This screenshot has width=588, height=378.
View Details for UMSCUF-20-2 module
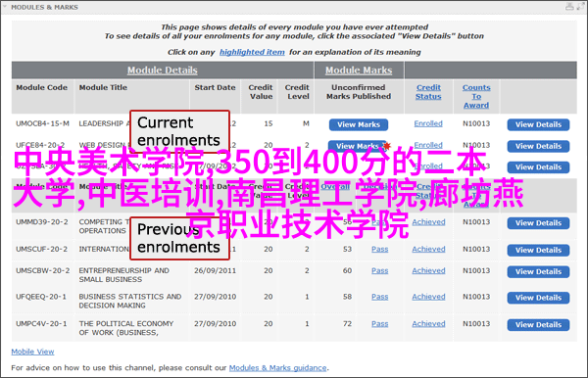[538, 250]
